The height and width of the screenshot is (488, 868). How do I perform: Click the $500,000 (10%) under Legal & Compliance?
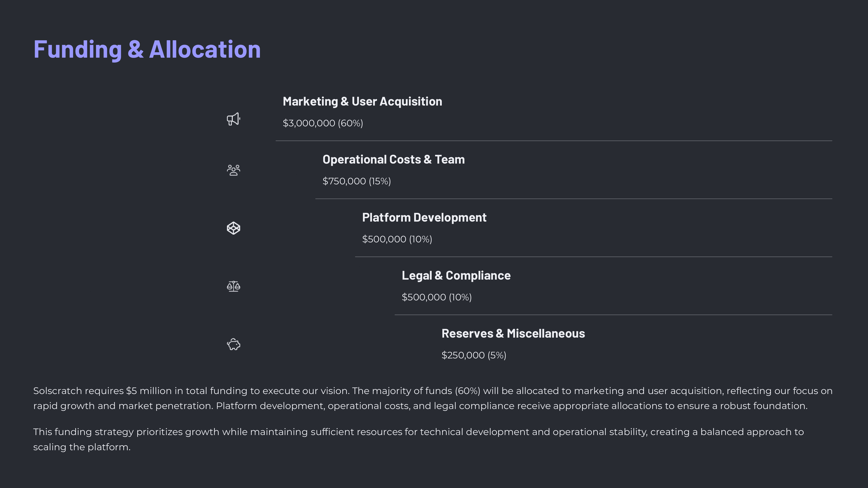coord(437,297)
